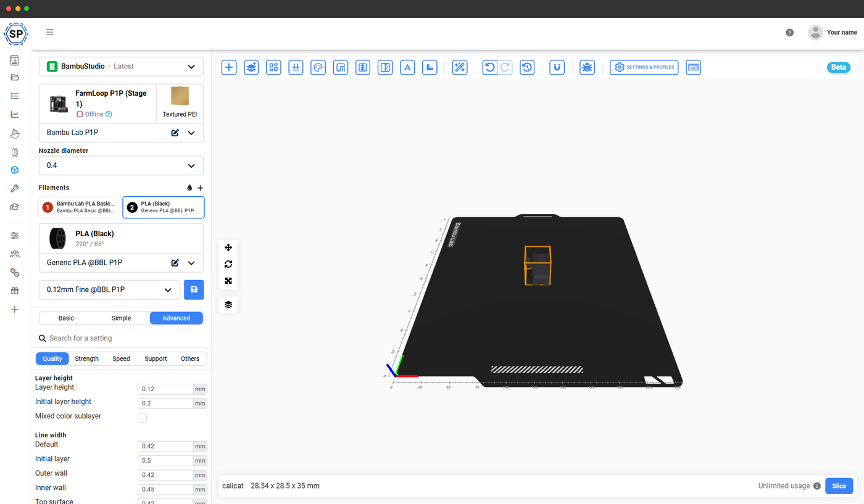864x504 pixels.
Task: Click the hamburger menu icon
Action: pos(50,32)
